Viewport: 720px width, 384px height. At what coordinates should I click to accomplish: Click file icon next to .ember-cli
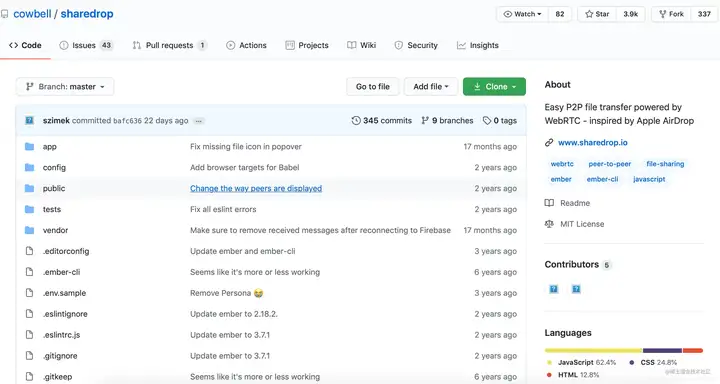point(29,272)
